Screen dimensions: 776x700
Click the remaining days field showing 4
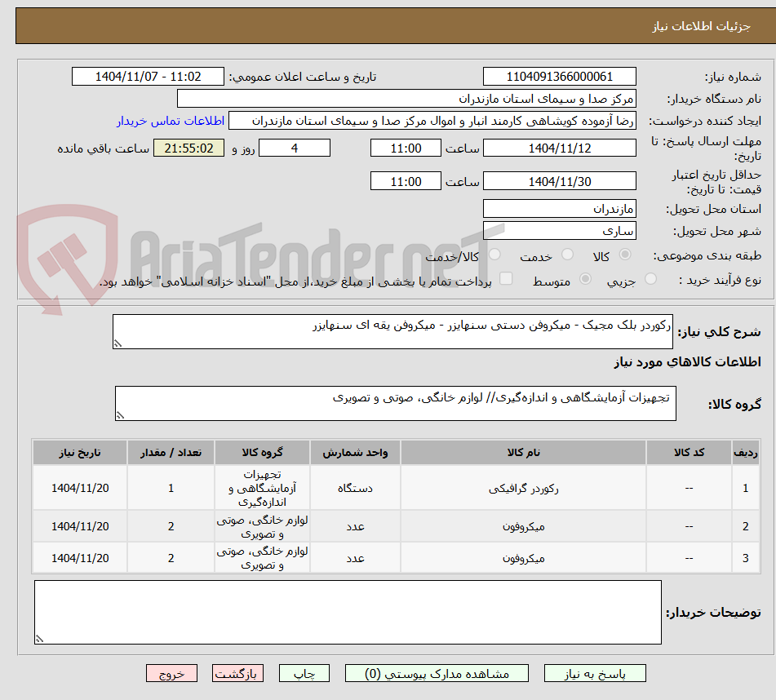pos(295,148)
